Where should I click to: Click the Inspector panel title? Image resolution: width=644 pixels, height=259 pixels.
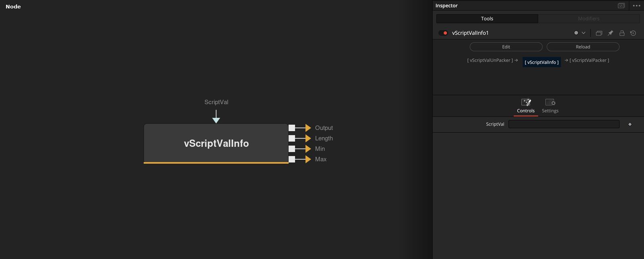point(446,6)
